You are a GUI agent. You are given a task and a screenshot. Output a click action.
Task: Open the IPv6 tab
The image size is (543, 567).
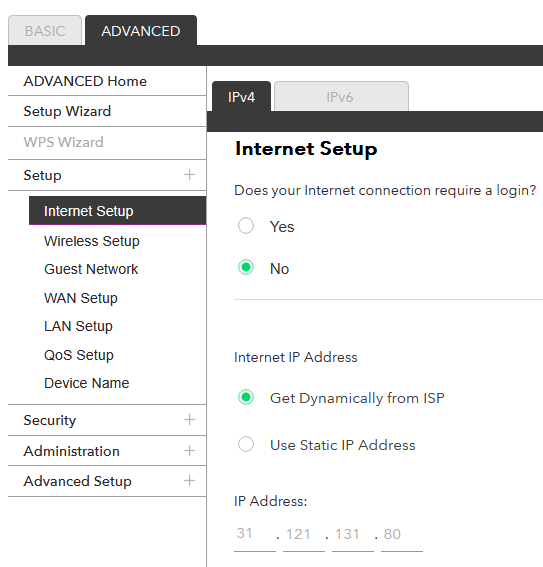341,97
